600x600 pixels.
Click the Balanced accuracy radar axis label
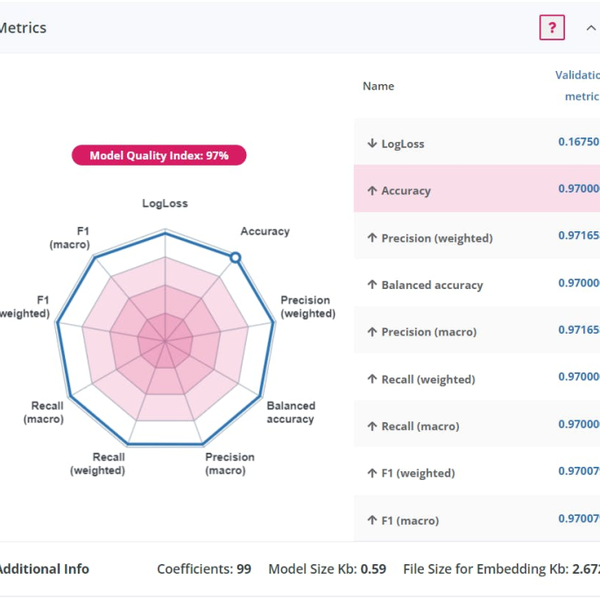click(290, 412)
